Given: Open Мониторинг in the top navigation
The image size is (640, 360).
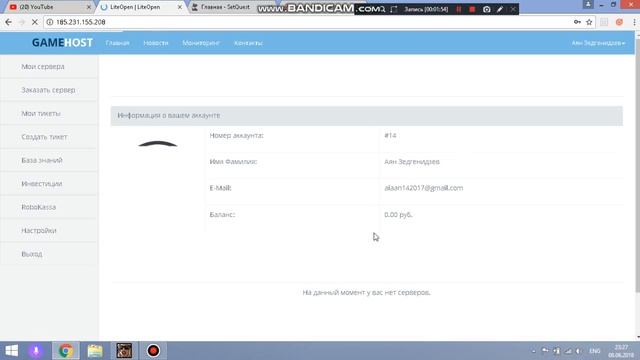Looking at the screenshot, I should tap(201, 43).
